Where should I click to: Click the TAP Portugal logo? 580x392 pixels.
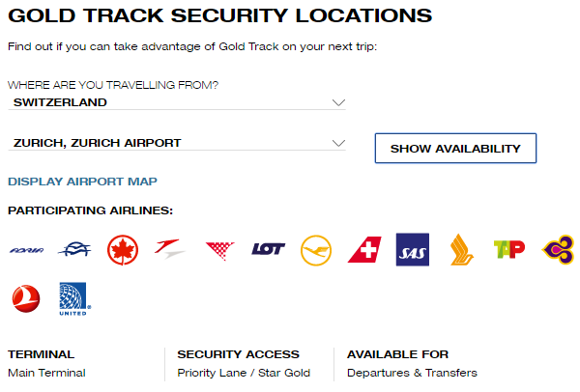509,250
